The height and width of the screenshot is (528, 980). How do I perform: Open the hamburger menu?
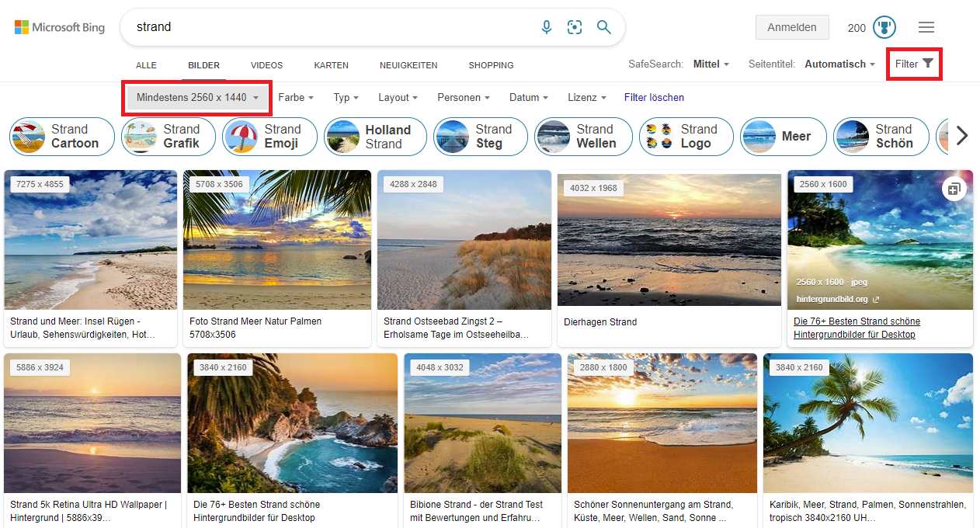click(x=926, y=27)
